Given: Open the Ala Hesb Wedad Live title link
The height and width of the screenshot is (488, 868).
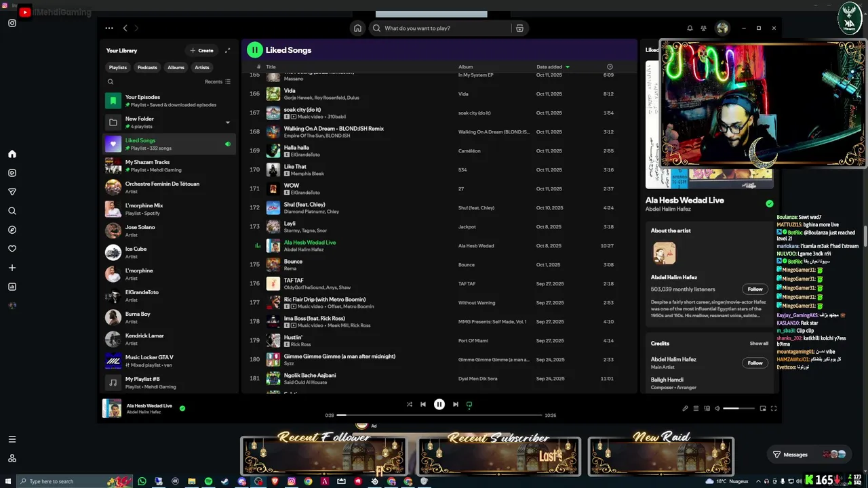Looking at the screenshot, I should (x=685, y=201).
